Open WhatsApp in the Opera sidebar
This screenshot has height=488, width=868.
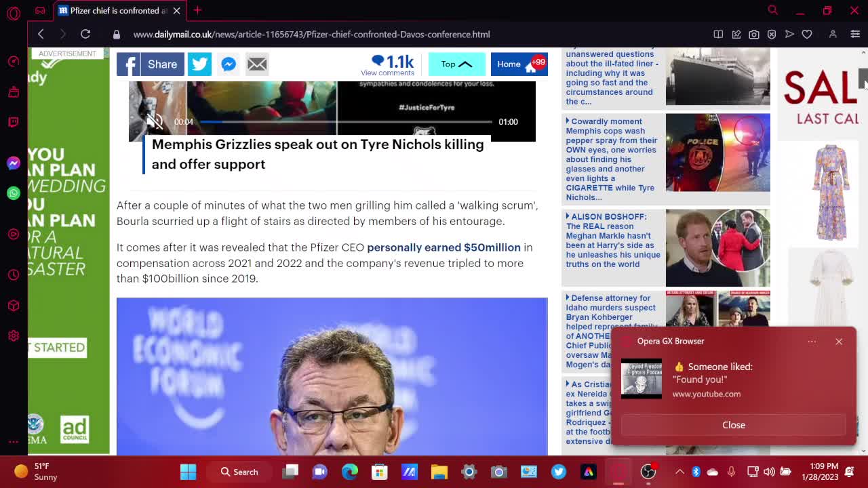pyautogui.click(x=14, y=193)
